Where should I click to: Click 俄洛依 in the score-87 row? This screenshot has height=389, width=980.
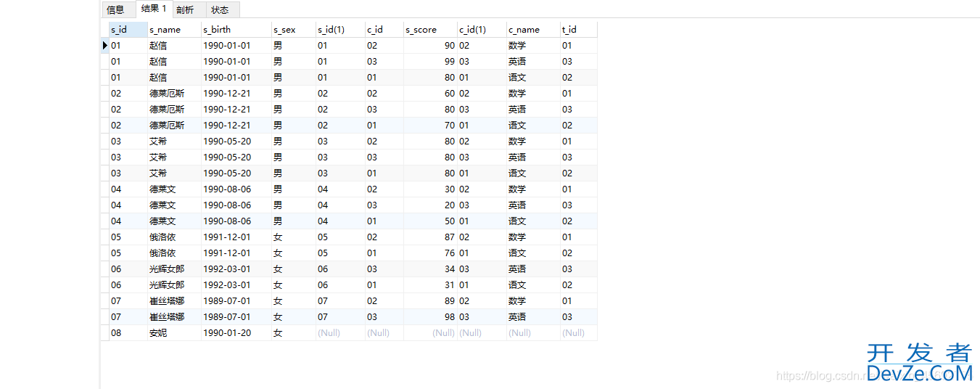pos(162,237)
